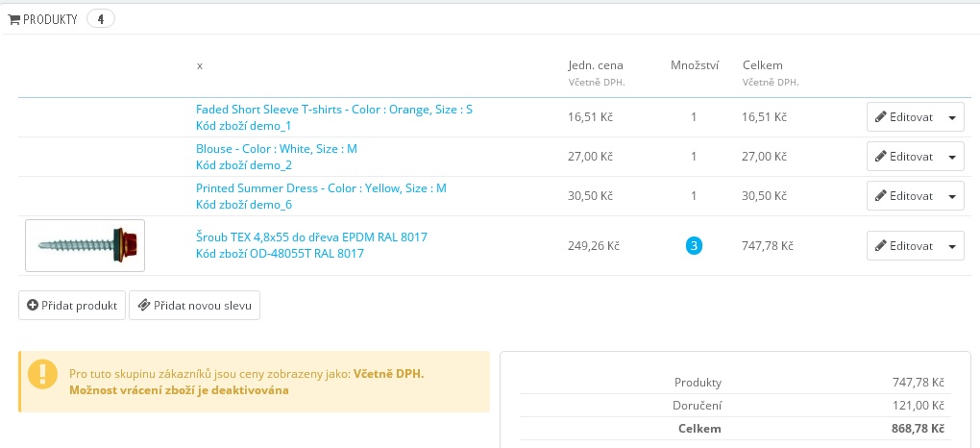Open the screw product thumbnail image

point(85,245)
